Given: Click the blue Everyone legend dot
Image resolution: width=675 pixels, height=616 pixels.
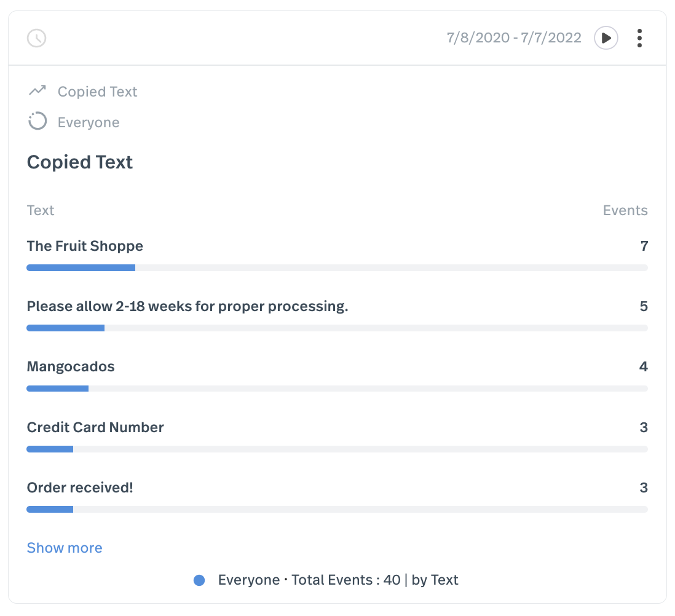Looking at the screenshot, I should [199, 580].
